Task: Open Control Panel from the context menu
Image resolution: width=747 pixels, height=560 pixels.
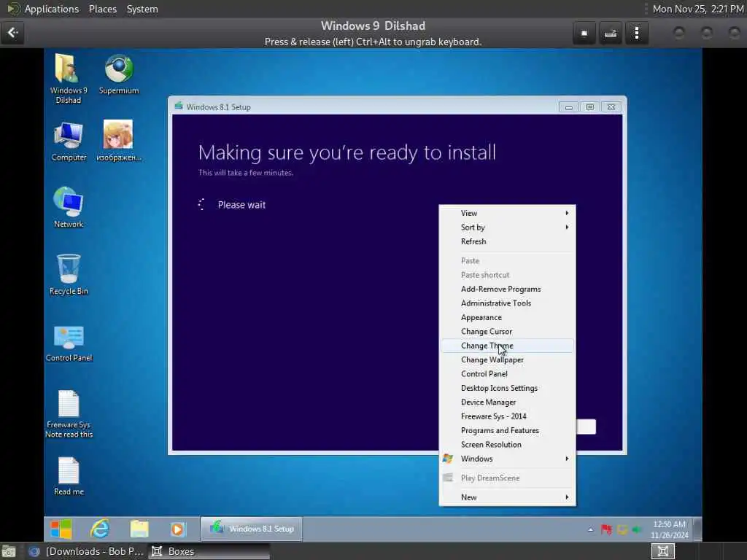Action: coord(508,374)
